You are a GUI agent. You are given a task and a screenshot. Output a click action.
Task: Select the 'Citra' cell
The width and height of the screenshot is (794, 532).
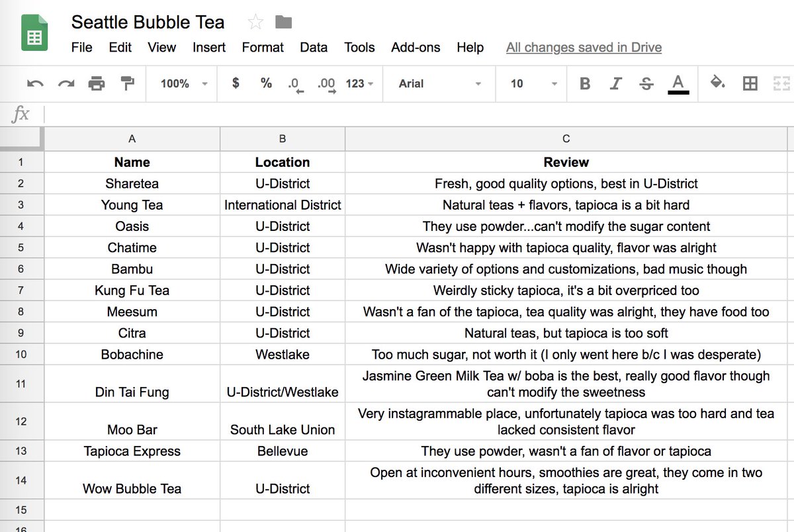(132, 333)
